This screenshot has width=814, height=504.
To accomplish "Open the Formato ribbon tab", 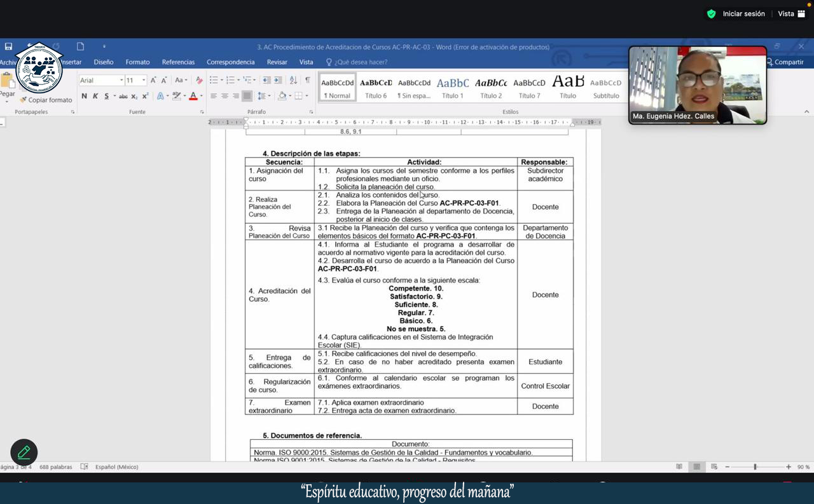I will pos(137,62).
